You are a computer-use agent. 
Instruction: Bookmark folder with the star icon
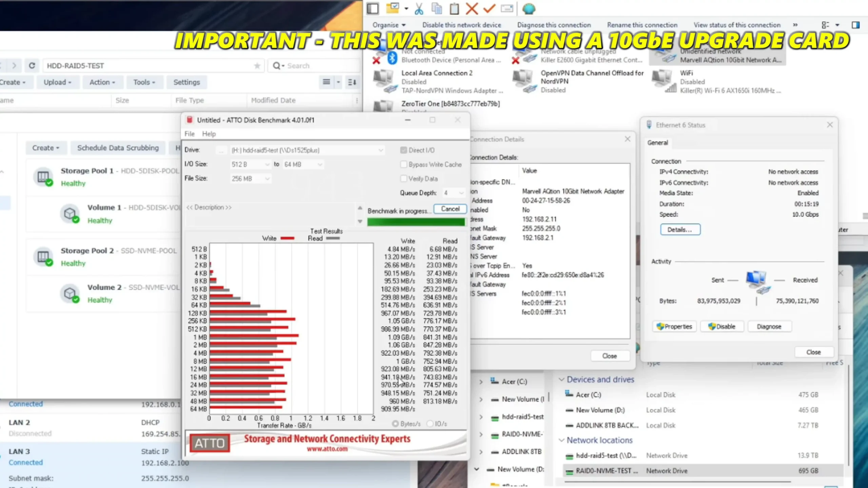(257, 66)
